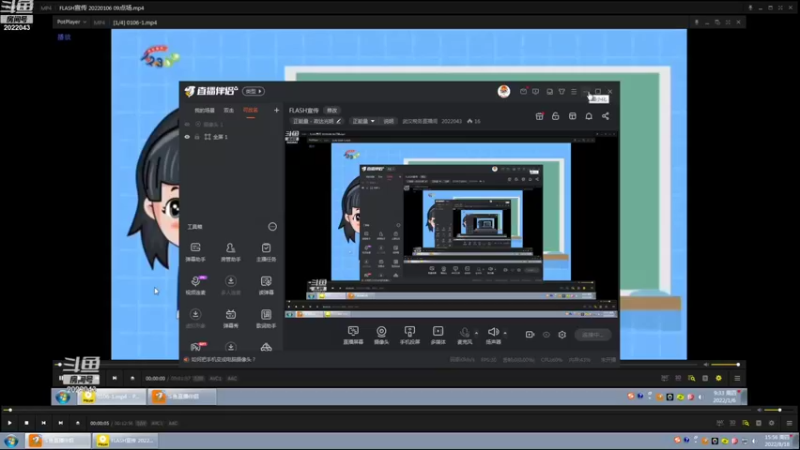Click the stop button in outer PotPlayer
The width and height of the screenshot is (800, 450).
coord(27,423)
